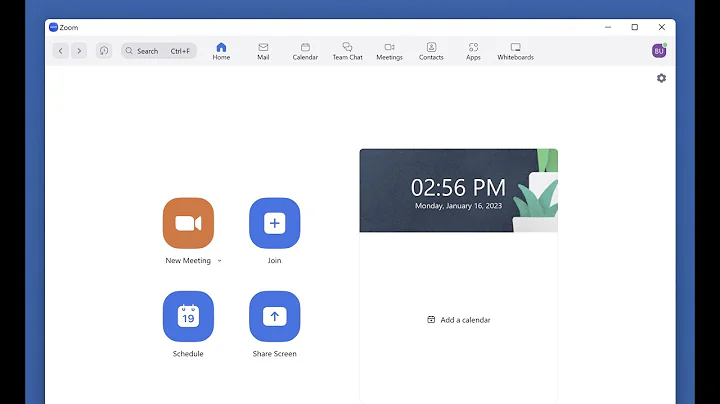
Task: Maximize the Zoom window
Action: [635, 27]
